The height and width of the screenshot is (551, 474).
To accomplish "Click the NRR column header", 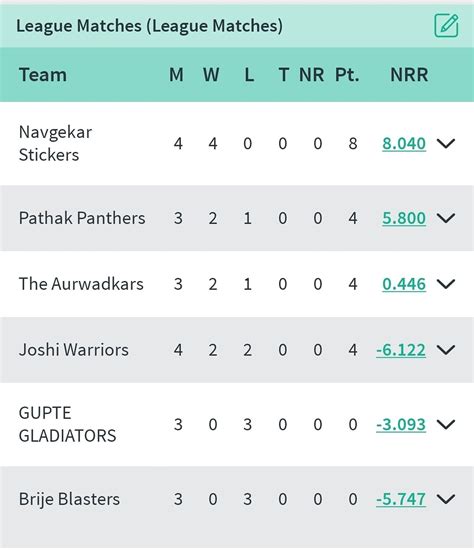I will (409, 74).
